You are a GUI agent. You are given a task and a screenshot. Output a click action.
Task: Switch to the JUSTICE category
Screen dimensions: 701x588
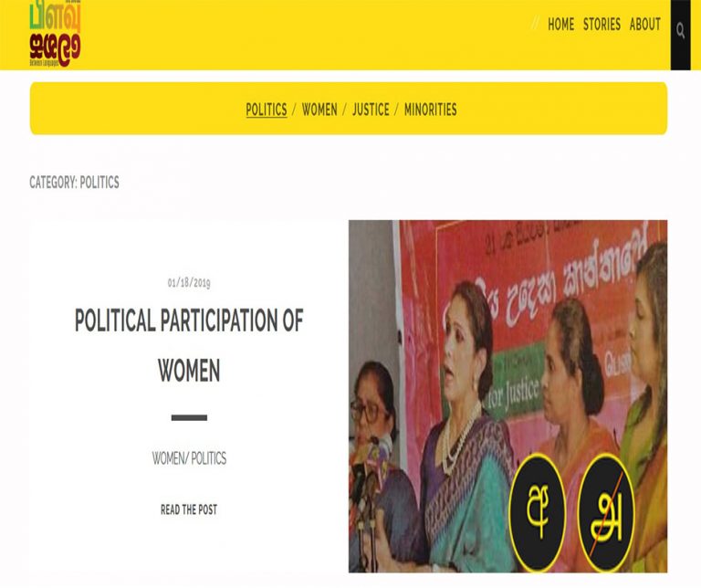[371, 110]
